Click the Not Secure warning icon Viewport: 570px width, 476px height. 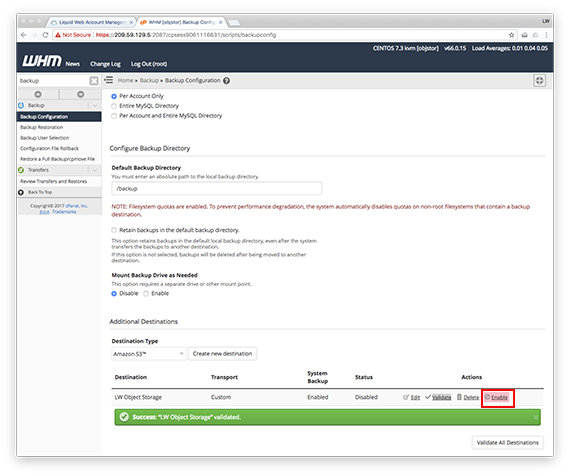click(x=58, y=35)
